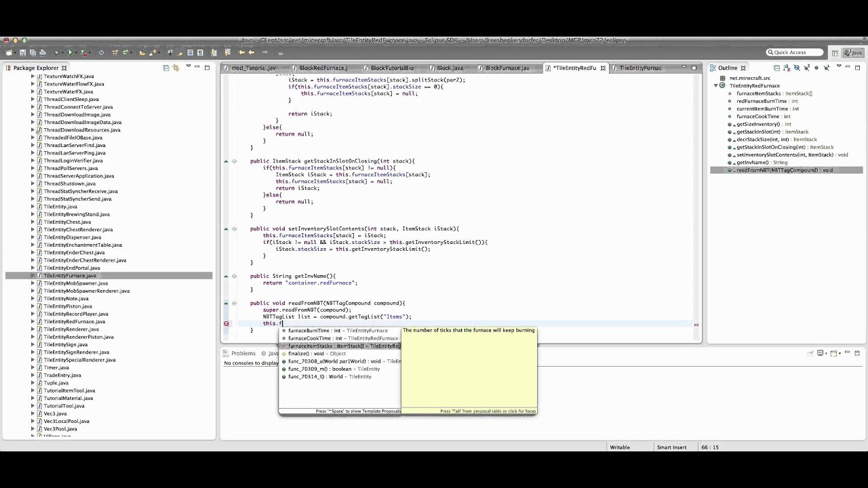Click Collapse All icon in Outline view
This screenshot has width=868, height=488.
[x=776, y=68]
